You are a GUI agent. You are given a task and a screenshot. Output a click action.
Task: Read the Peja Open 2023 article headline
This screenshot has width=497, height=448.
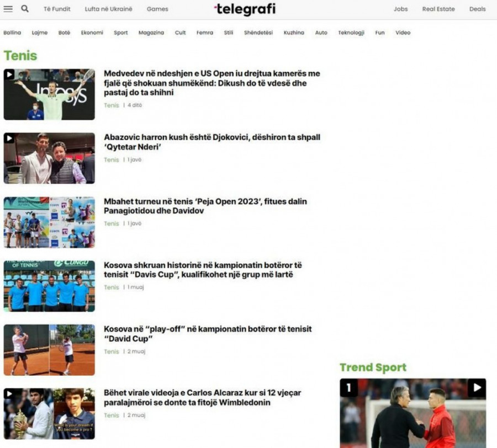[x=205, y=206]
